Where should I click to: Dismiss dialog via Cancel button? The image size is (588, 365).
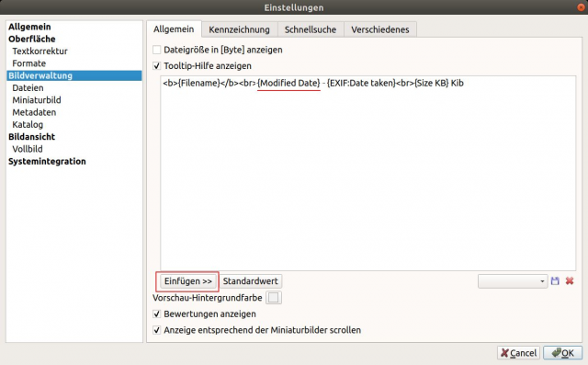coord(518,353)
